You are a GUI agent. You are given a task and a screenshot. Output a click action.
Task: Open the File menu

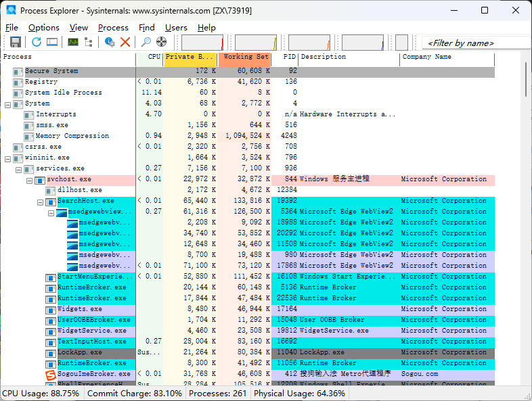click(x=12, y=28)
